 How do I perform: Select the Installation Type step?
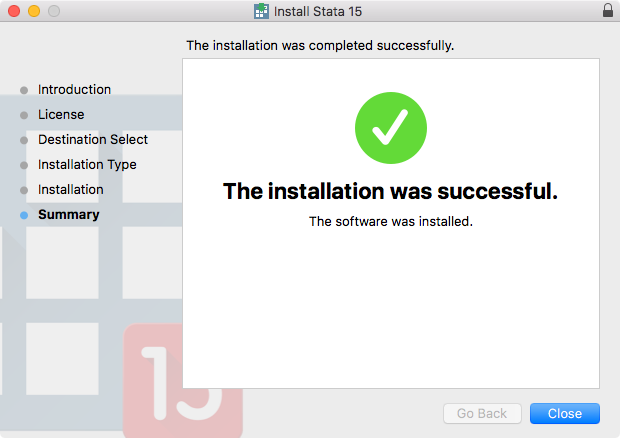87,164
